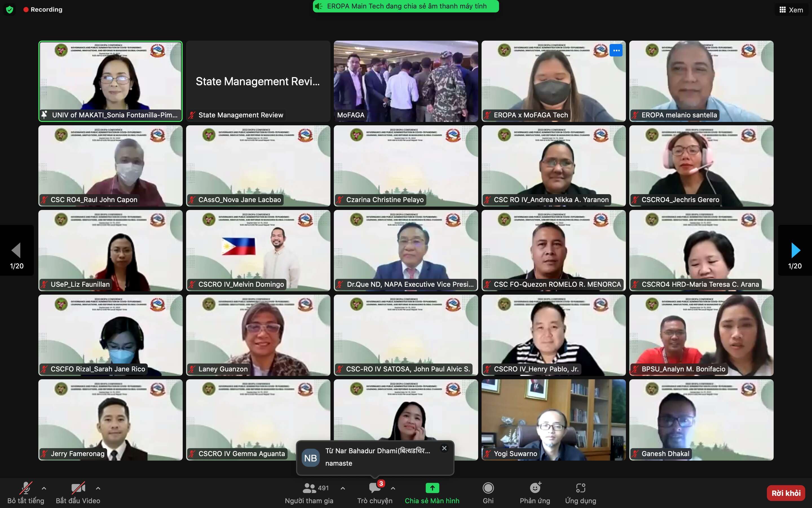This screenshot has height=508, width=812.
Task: Select Yogi Suwarno video tile
Action: [554, 420]
